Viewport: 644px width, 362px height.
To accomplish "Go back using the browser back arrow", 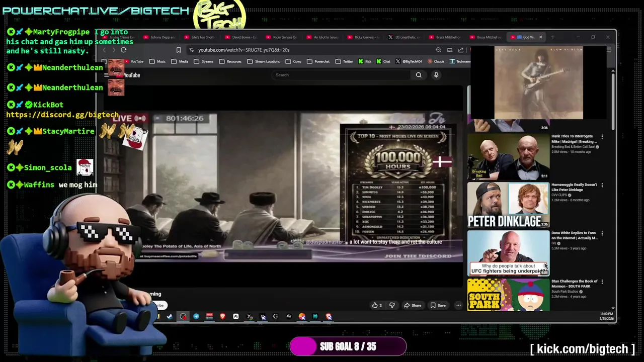I will point(104,50).
